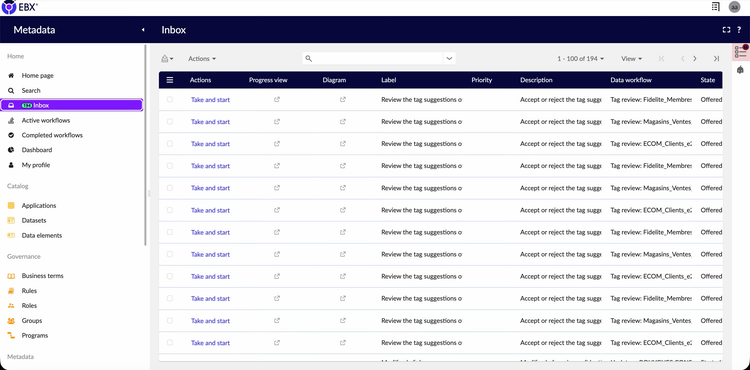The height and width of the screenshot is (370, 750).
Task: Select the Inbox sidebar item
Action: [x=72, y=105]
